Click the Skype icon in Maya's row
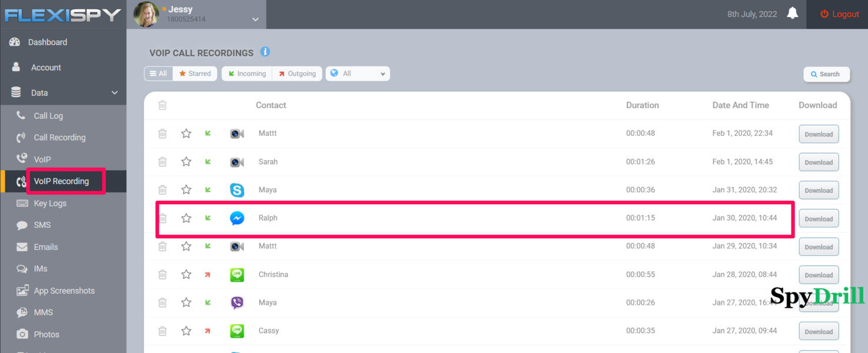Image resolution: width=868 pixels, height=353 pixels. coord(237,190)
